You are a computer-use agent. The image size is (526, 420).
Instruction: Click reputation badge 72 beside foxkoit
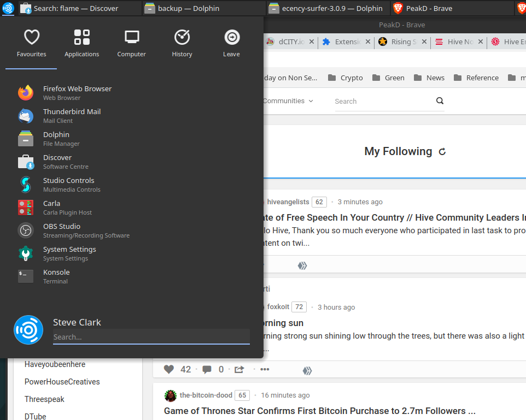pos(299,307)
